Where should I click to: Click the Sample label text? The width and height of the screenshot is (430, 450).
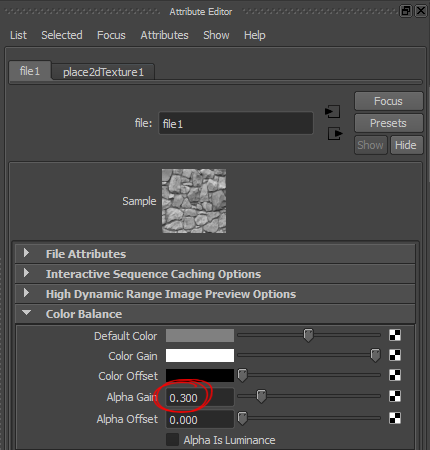click(139, 201)
